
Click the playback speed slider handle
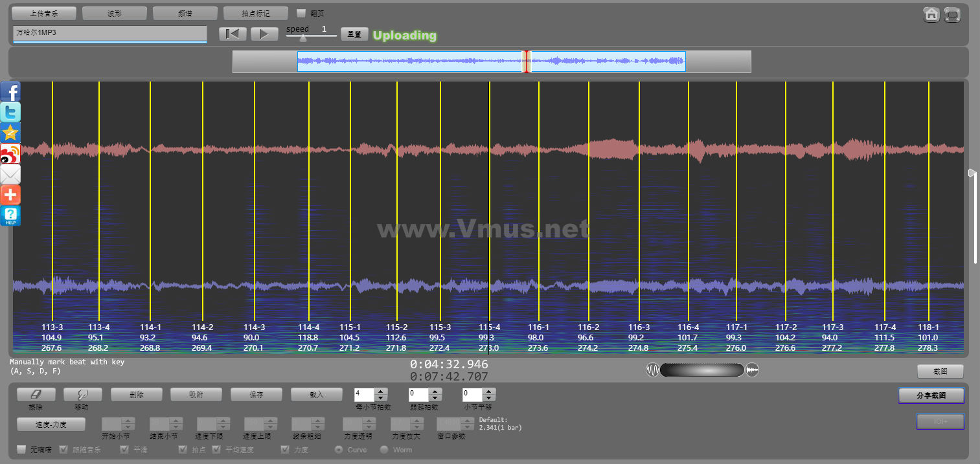302,38
